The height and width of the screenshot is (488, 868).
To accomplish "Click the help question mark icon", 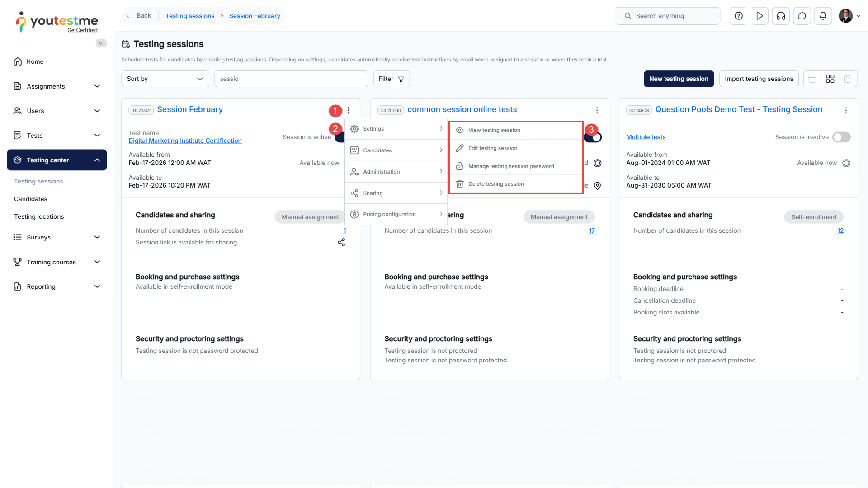I will pyautogui.click(x=738, y=16).
